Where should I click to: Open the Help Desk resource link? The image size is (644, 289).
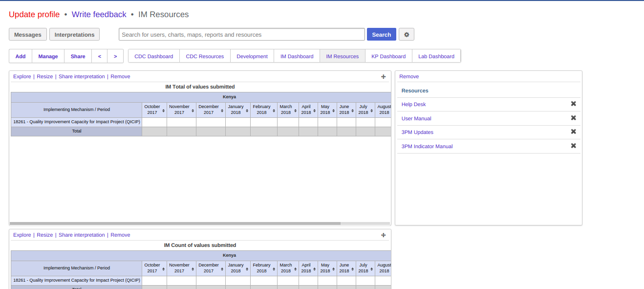414,104
